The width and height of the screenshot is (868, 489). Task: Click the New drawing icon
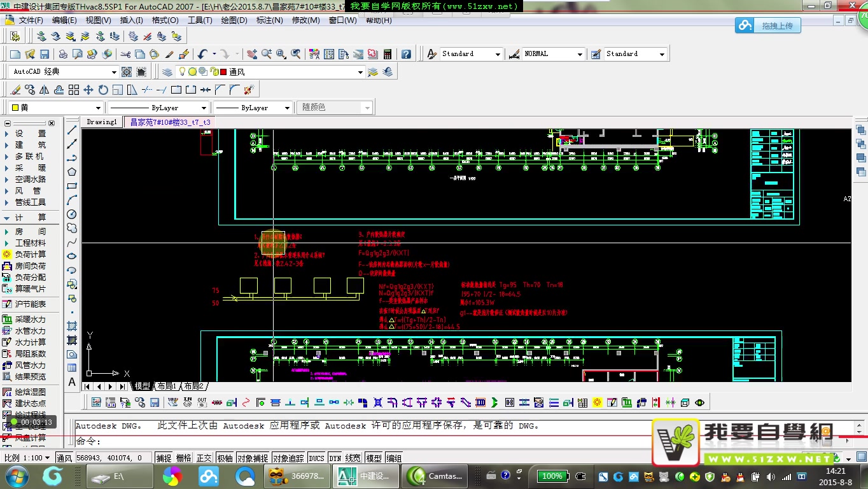tap(15, 54)
